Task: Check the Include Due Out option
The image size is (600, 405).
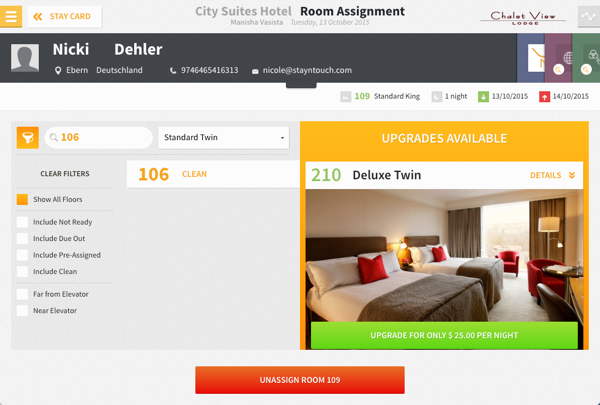Action: (22, 238)
